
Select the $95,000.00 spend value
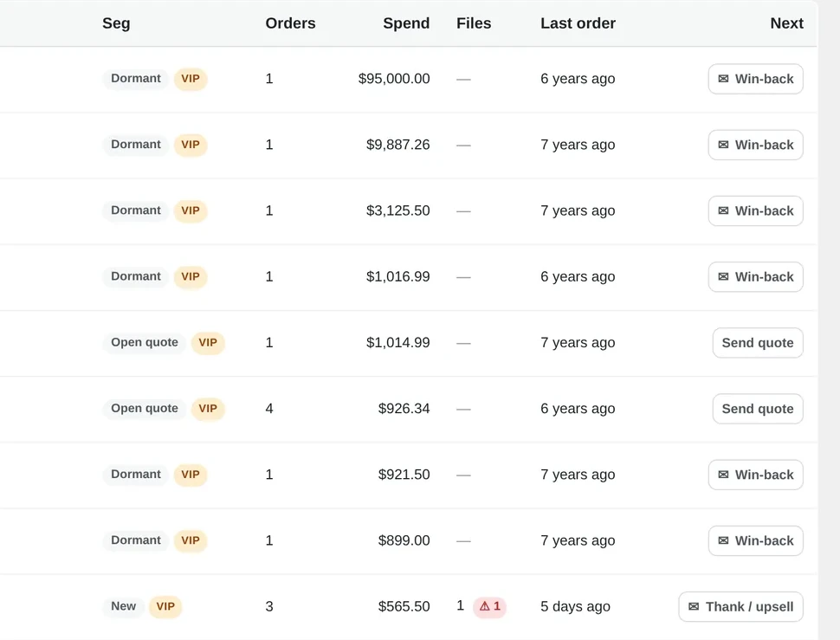point(394,79)
